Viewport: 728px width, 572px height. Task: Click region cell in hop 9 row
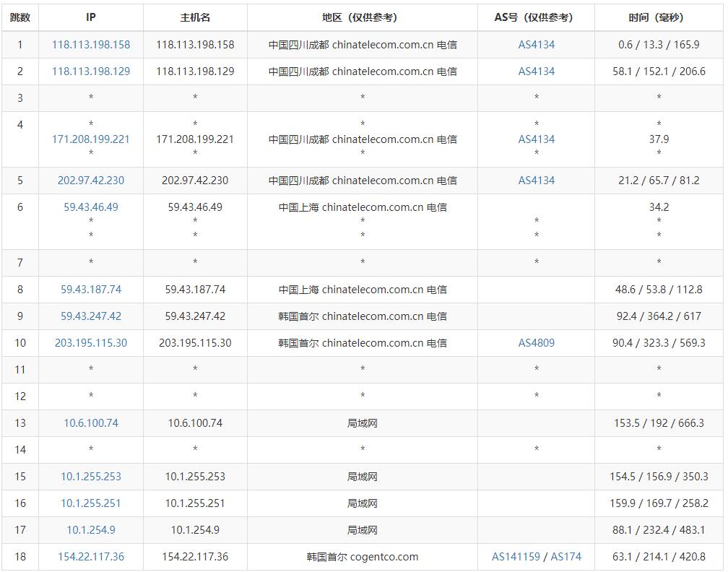coord(362,316)
